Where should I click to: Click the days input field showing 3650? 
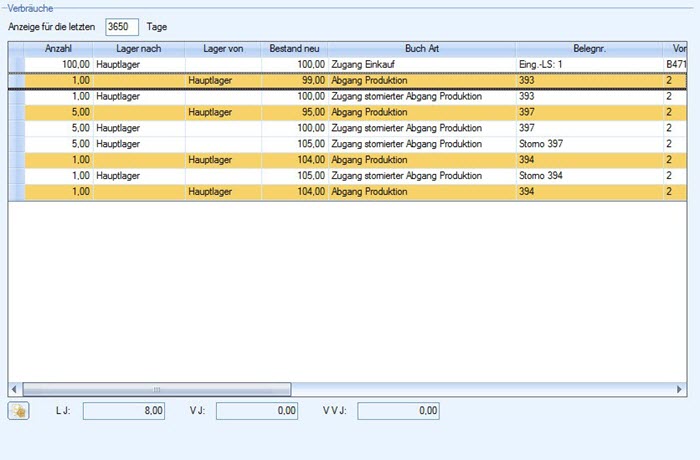coord(122,27)
